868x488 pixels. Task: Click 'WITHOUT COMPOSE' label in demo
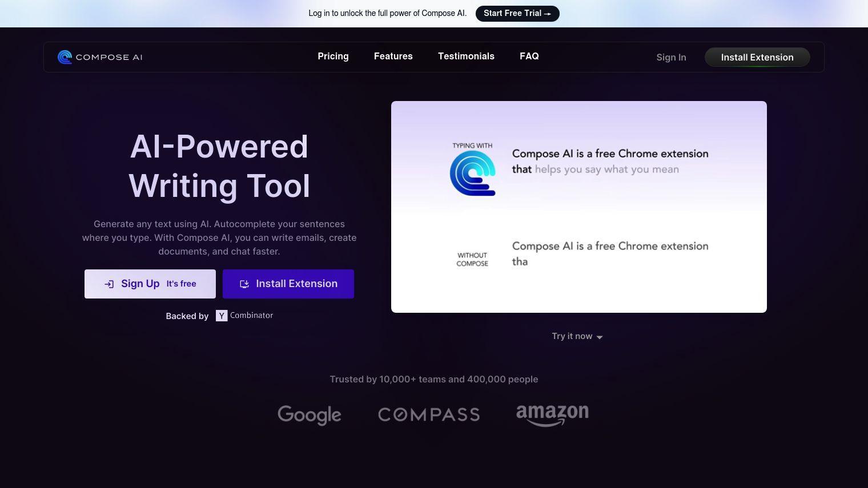[472, 260]
